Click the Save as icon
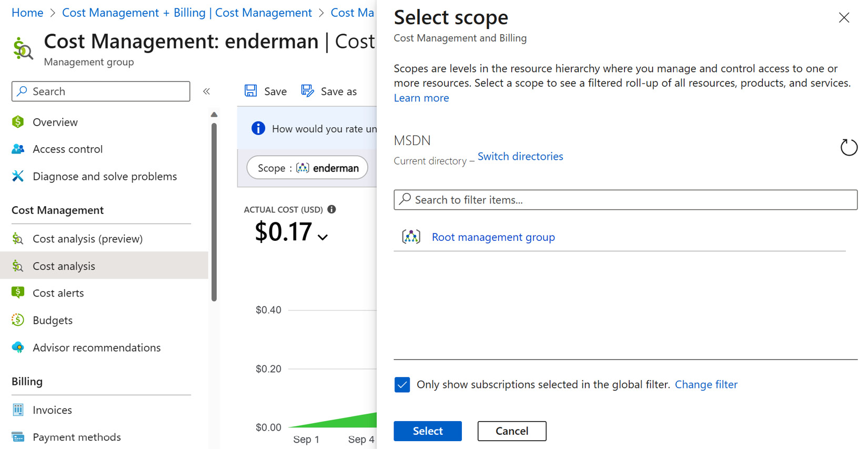The width and height of the screenshot is (868, 449). [308, 91]
